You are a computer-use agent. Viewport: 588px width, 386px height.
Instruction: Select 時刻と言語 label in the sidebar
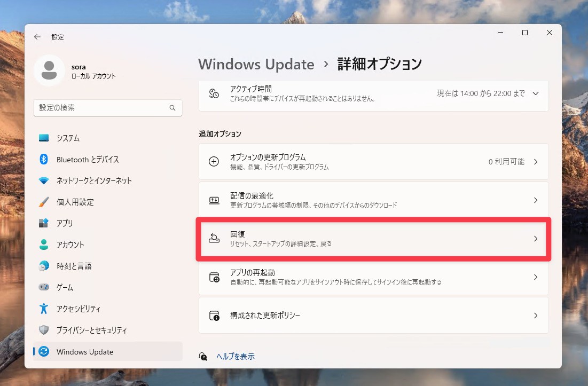(74, 266)
